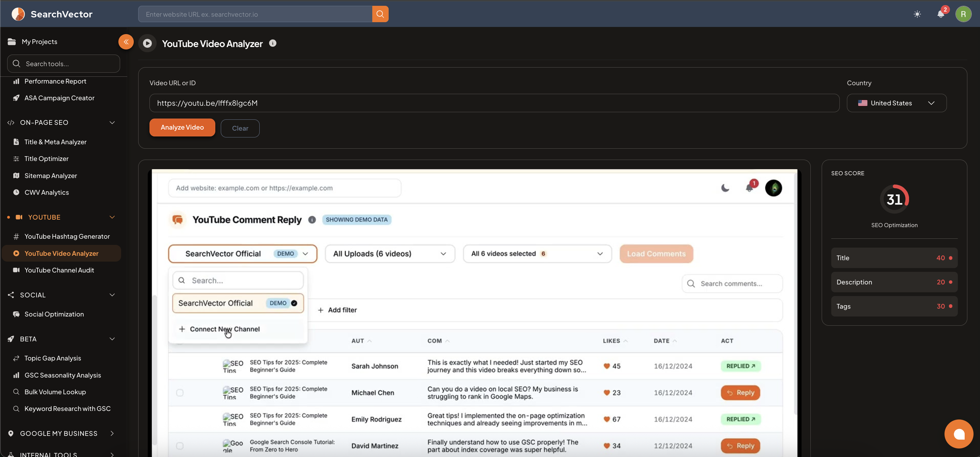Sort by the DATE column header
Viewport: 980px width, 457px height.
click(665, 341)
